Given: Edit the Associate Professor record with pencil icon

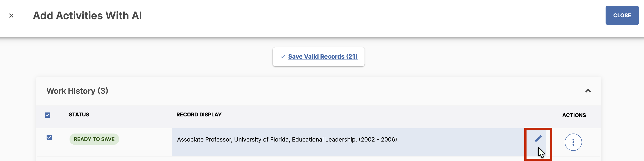Looking at the screenshot, I should (538, 138).
